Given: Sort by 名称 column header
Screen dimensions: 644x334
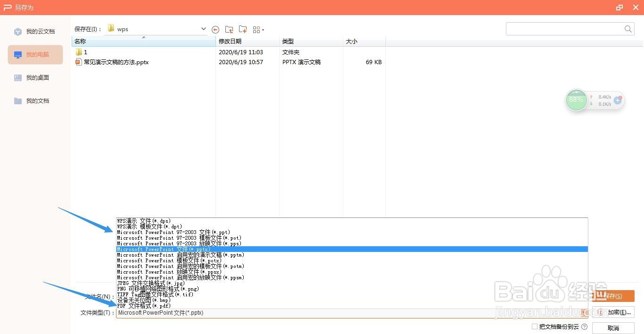Looking at the screenshot, I should pos(144,42).
